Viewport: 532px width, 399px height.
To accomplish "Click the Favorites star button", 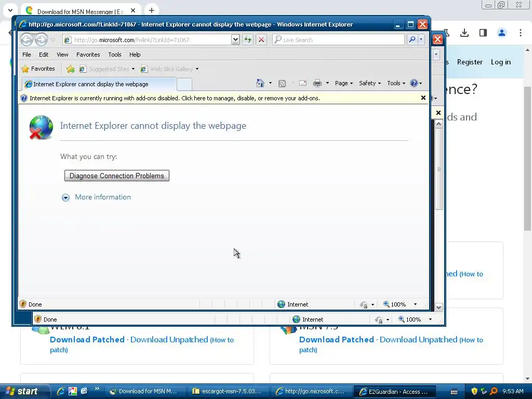I will [x=38, y=69].
